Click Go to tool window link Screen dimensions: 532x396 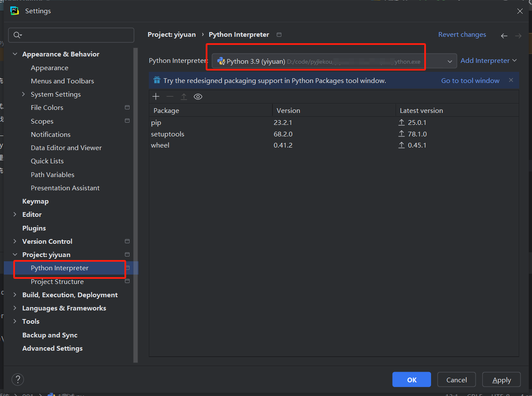pyautogui.click(x=470, y=80)
